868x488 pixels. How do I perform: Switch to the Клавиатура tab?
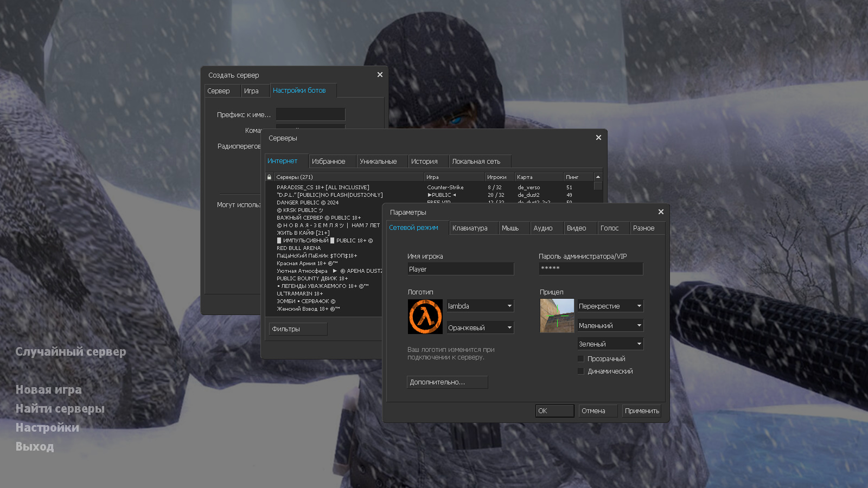tap(470, 228)
